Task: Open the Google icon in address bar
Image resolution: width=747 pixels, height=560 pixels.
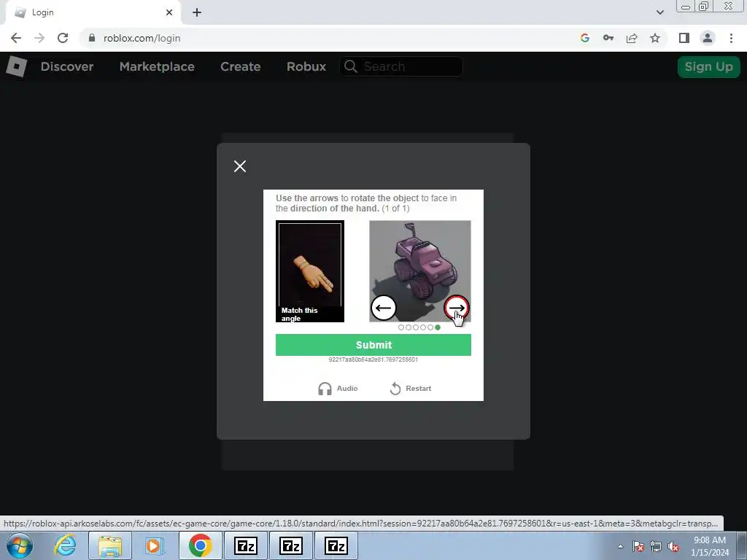Action: (x=585, y=38)
